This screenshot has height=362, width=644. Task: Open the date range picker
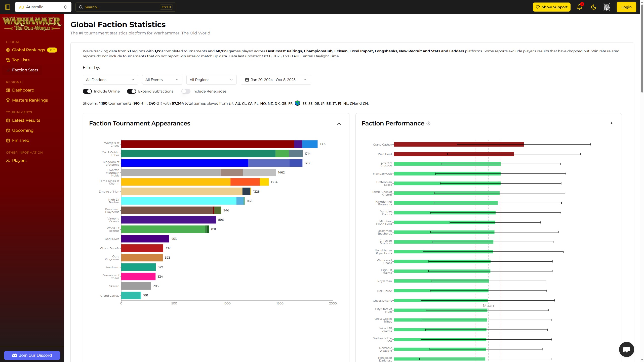[x=276, y=80]
